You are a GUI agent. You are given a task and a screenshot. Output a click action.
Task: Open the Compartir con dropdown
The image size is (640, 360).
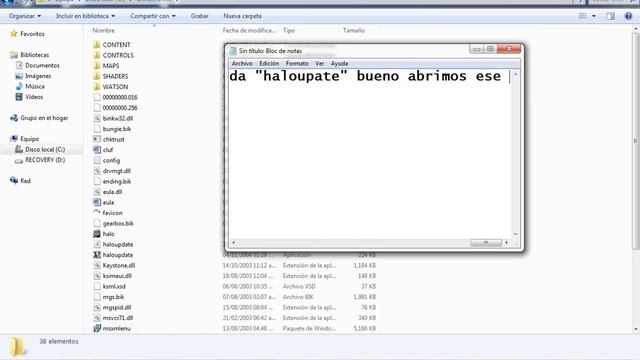[x=153, y=16]
